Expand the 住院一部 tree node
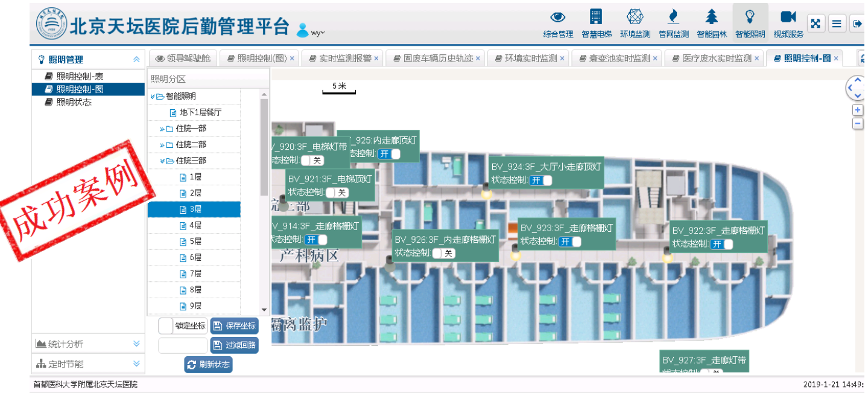The width and height of the screenshot is (868, 393). (x=162, y=129)
